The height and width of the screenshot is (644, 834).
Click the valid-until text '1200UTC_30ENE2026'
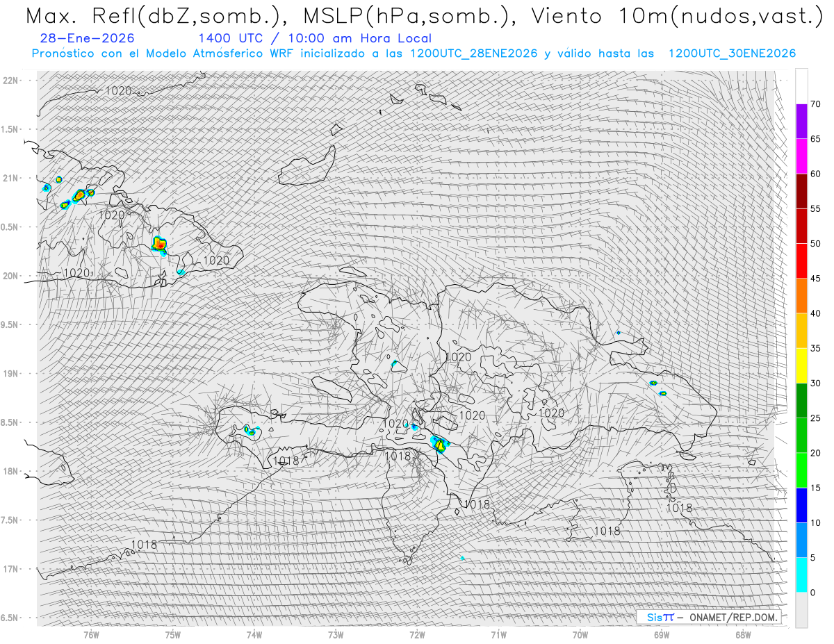click(x=732, y=53)
